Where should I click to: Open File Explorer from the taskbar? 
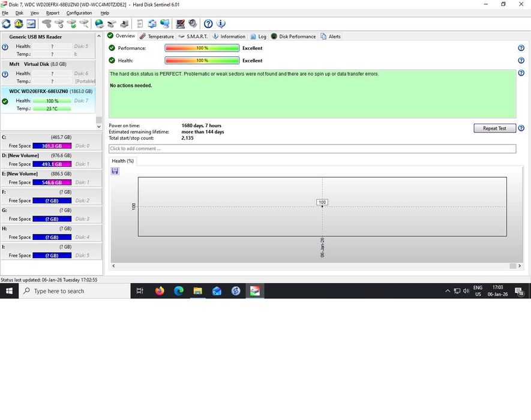point(198,290)
